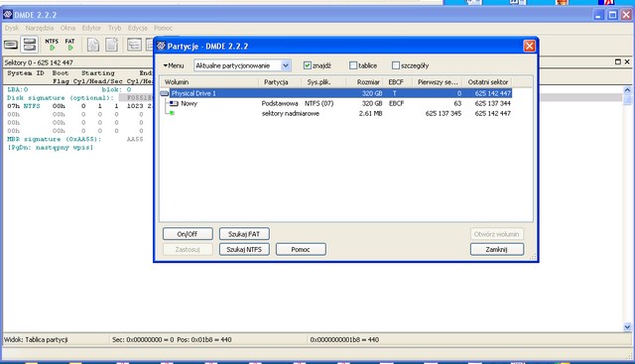The height and width of the screenshot is (364, 635).
Task: Click the Pierwszy se... column header
Action: tap(437, 82)
